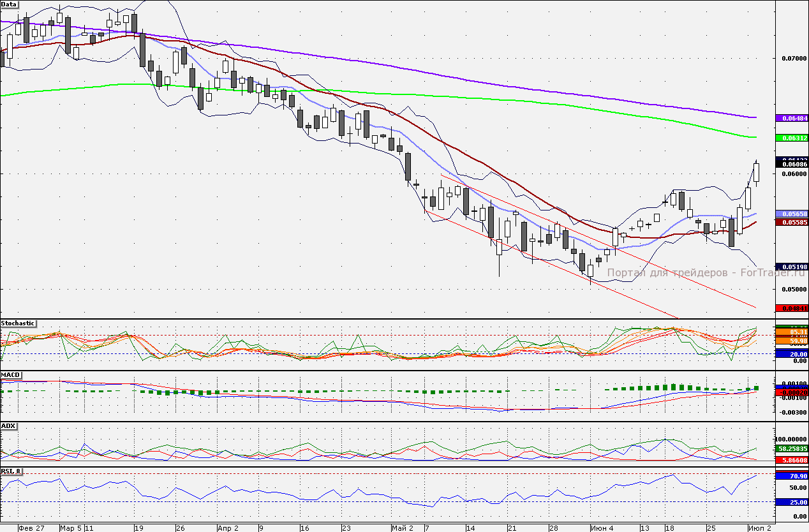Click the green 58.25835 ADX value tag
This screenshot has width=809, height=532.
coord(791,449)
